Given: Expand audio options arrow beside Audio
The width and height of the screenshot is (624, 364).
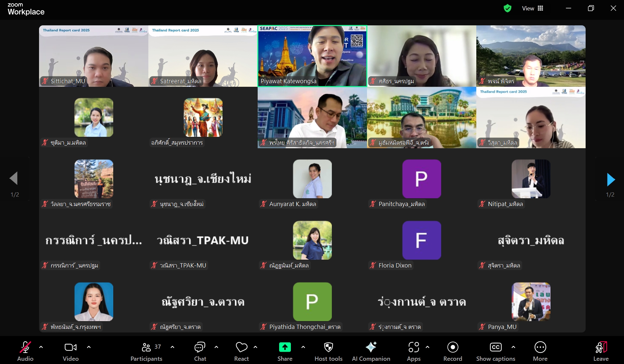Looking at the screenshot, I should 41,347.
